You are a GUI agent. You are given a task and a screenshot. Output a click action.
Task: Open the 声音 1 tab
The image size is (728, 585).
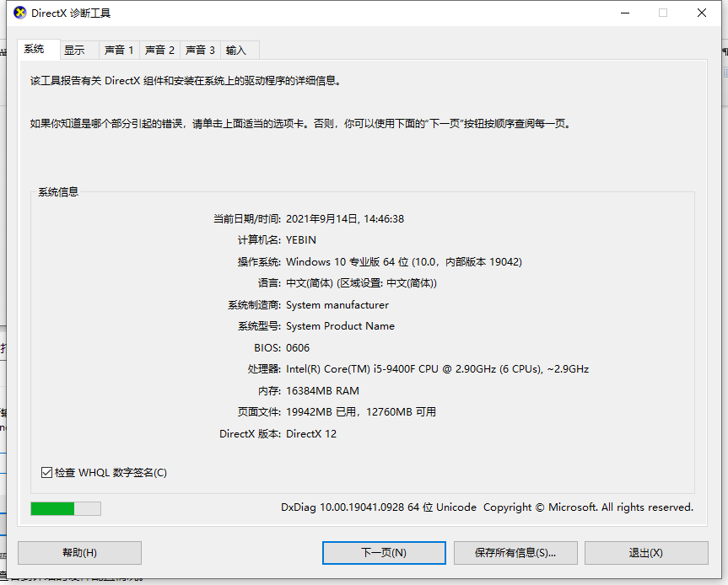point(118,50)
